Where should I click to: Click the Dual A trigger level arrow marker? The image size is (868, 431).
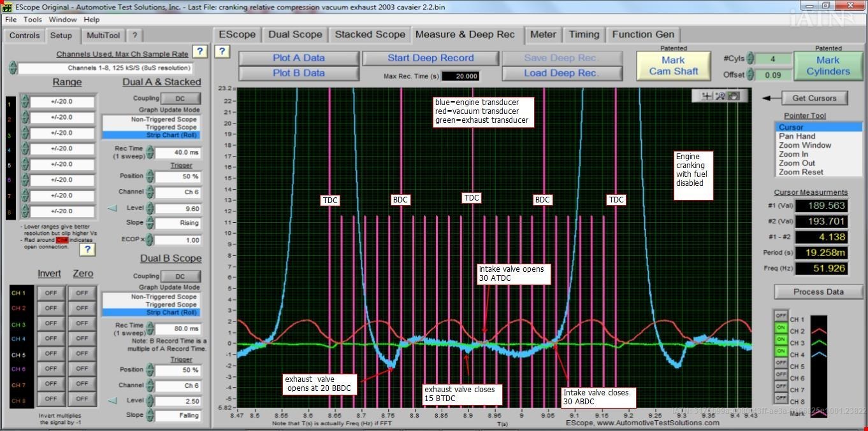(x=112, y=208)
